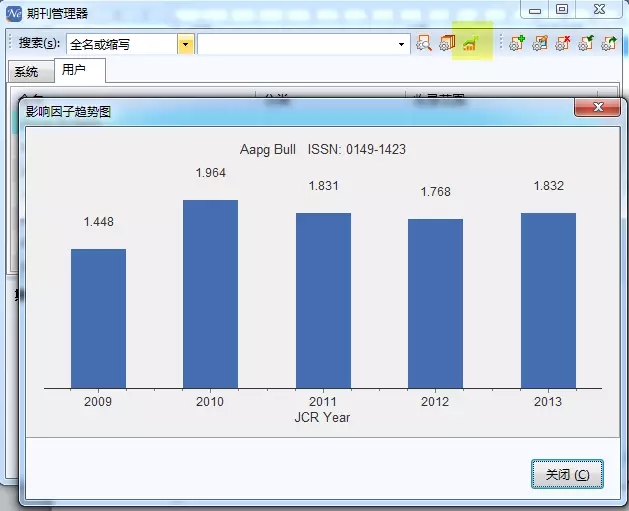The height and width of the screenshot is (511, 629).
Task: Export journals with the green share-arrow icon
Action: (609, 43)
